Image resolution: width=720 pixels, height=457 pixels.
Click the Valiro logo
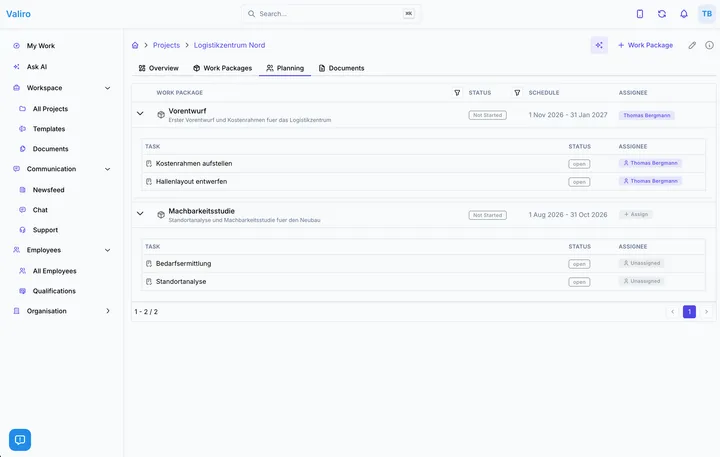coord(18,14)
